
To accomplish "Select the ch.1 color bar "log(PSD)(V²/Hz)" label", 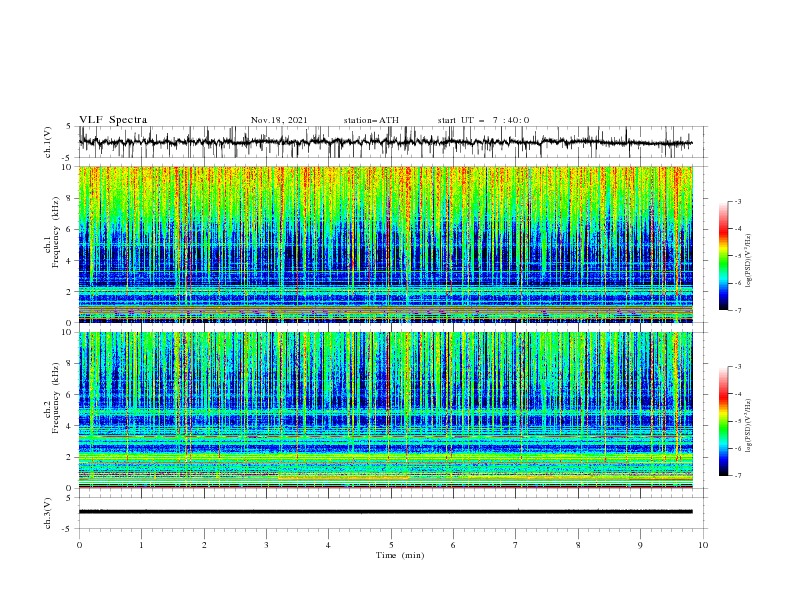I will (749, 261).
